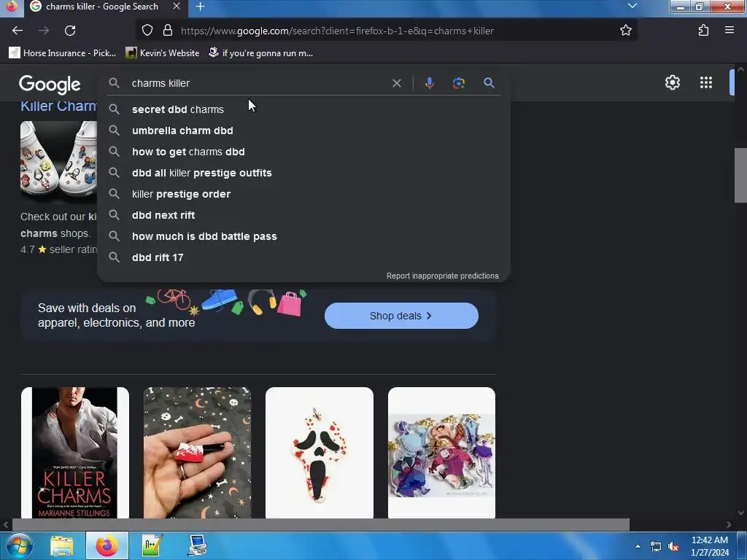Open the muted volume tray icon

click(x=673, y=547)
